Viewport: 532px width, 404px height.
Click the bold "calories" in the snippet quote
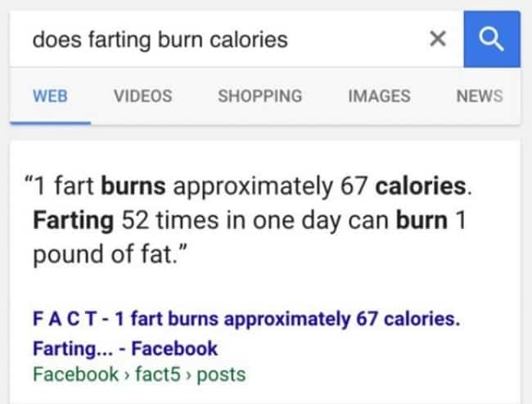[423, 186]
